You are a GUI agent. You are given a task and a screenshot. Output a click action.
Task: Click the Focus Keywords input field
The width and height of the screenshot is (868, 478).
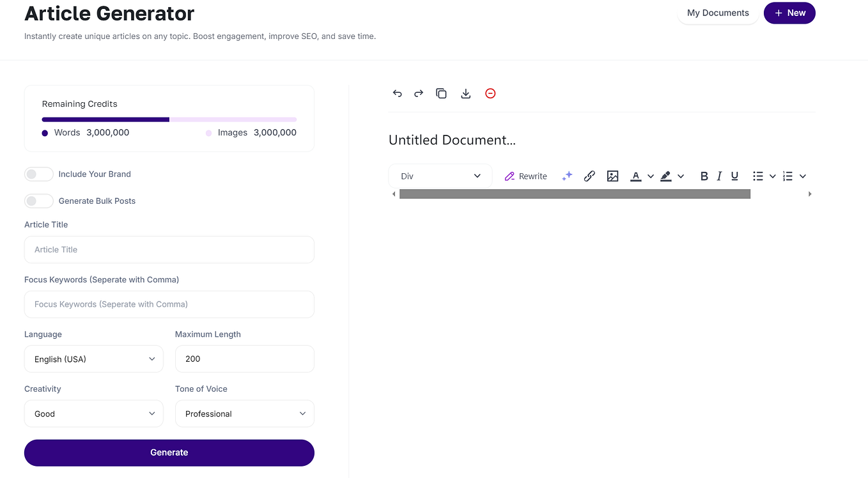click(169, 304)
